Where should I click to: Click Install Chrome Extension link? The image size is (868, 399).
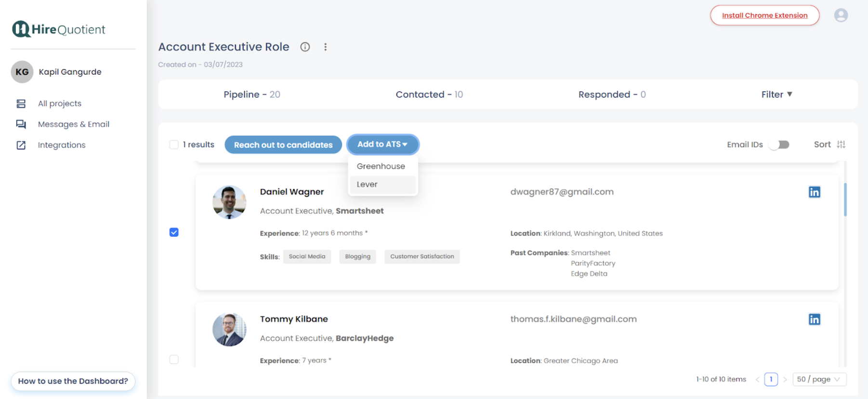[764, 15]
